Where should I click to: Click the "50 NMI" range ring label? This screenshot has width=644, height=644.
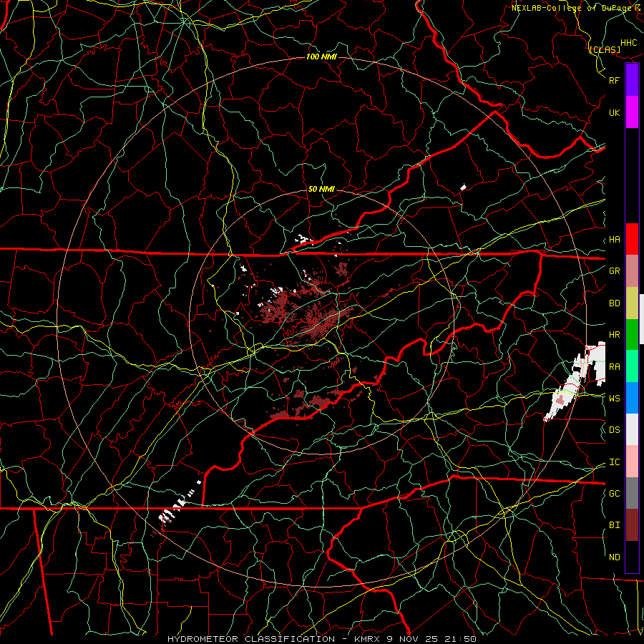pos(321,189)
